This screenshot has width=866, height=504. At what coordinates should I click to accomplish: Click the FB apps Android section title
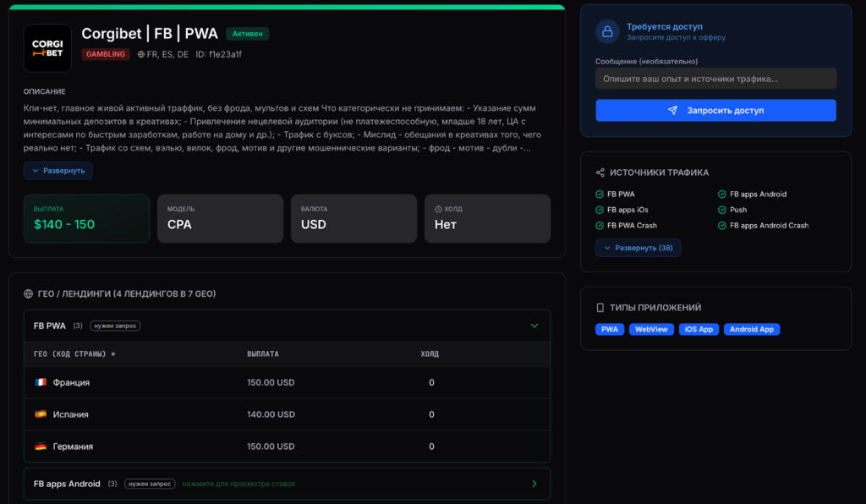coord(67,484)
